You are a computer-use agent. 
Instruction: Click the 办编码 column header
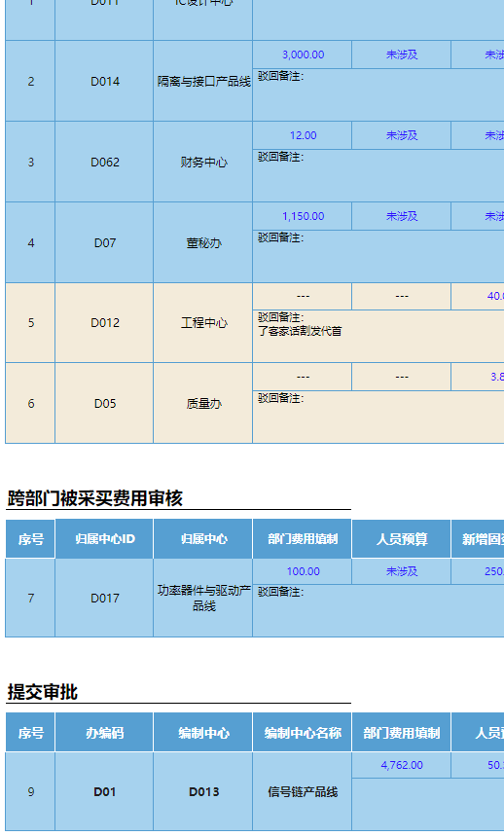click(105, 732)
